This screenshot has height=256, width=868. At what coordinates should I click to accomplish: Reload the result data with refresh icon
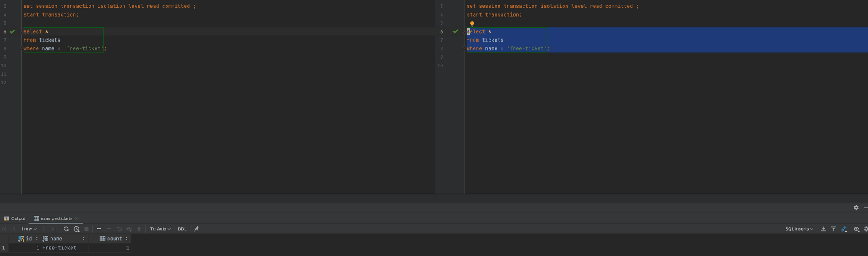click(66, 229)
